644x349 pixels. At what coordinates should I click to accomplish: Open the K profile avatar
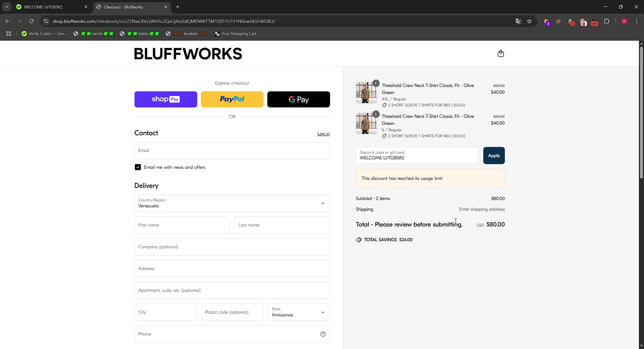click(x=624, y=21)
